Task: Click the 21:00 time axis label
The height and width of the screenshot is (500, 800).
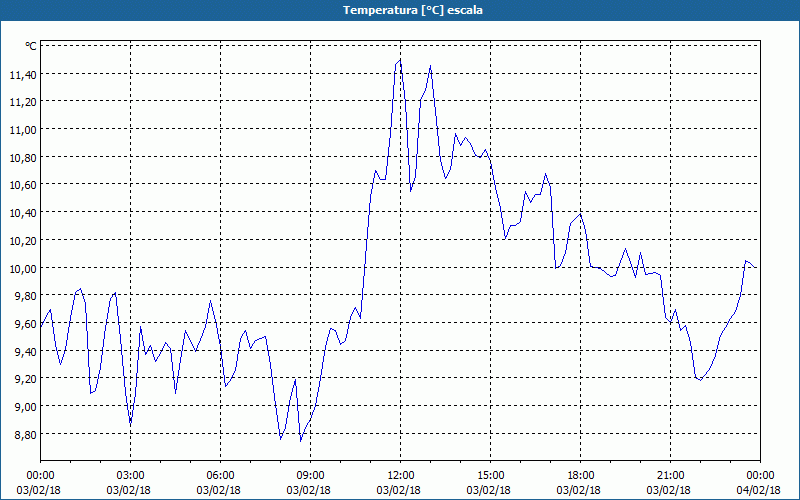Action: [670, 476]
